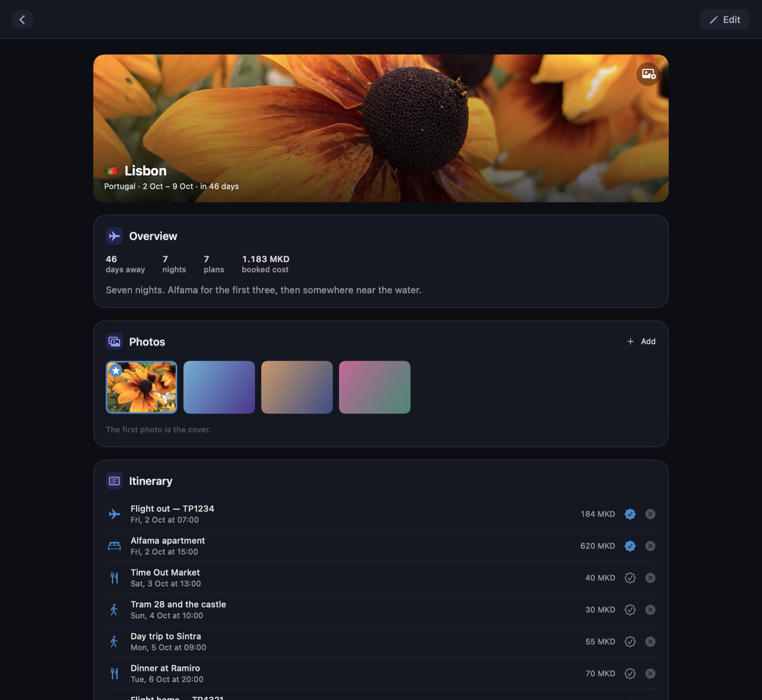This screenshot has width=762, height=700.
Task: Click the walking icon beside Tram 28
Action: tap(114, 610)
